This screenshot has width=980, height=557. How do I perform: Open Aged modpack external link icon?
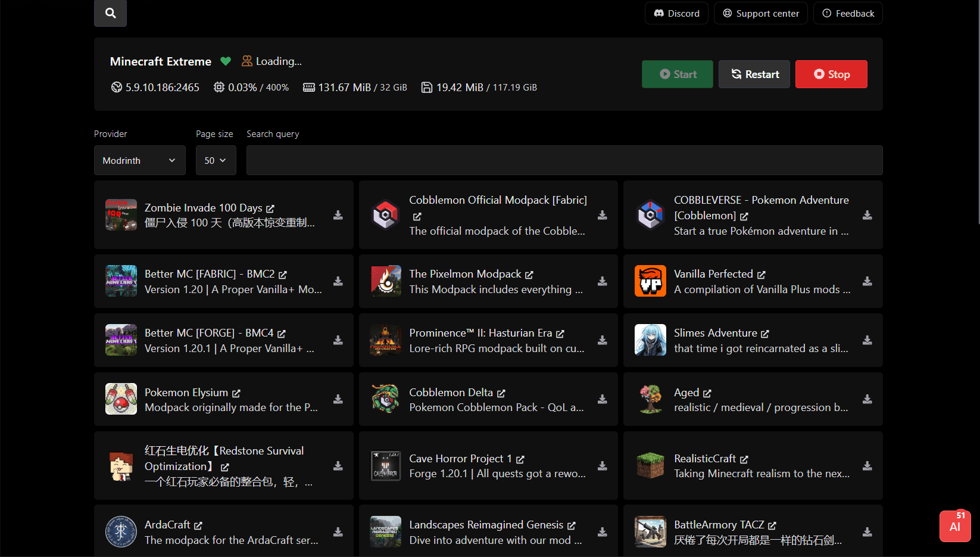pos(707,393)
